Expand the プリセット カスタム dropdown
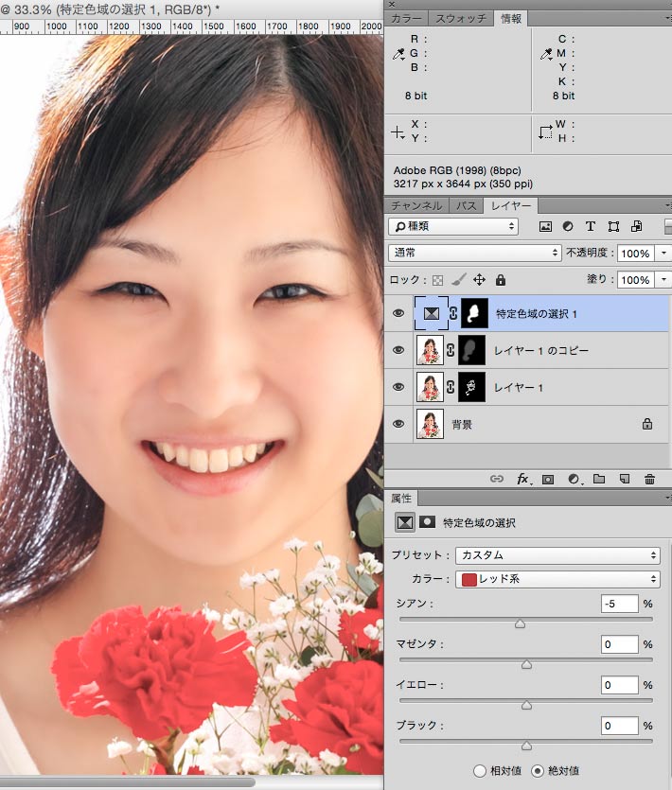Screen dimensions: 672x790 point(557,555)
